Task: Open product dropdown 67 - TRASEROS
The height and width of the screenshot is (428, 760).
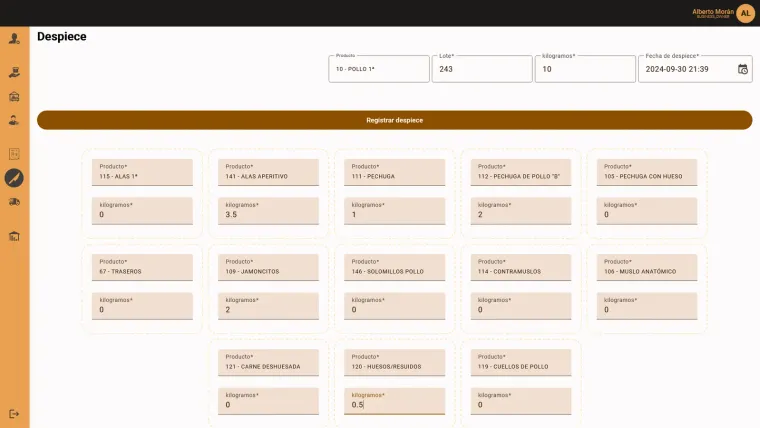Action: click(x=142, y=267)
